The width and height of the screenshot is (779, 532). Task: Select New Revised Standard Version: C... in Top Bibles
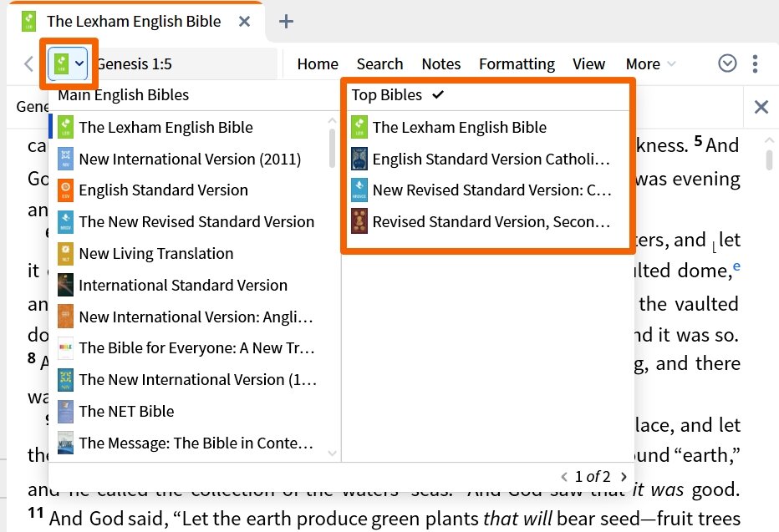(491, 190)
